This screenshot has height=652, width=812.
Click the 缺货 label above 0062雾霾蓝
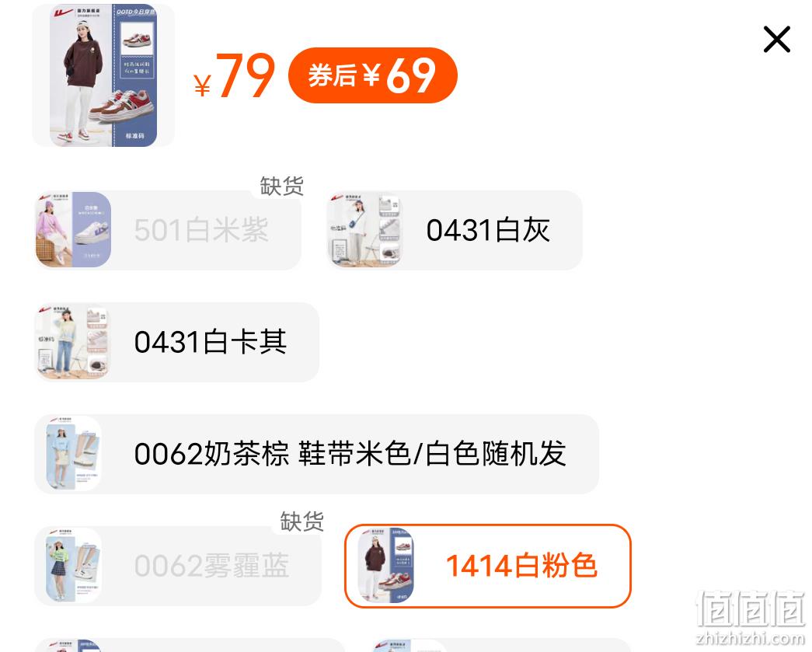click(x=302, y=521)
